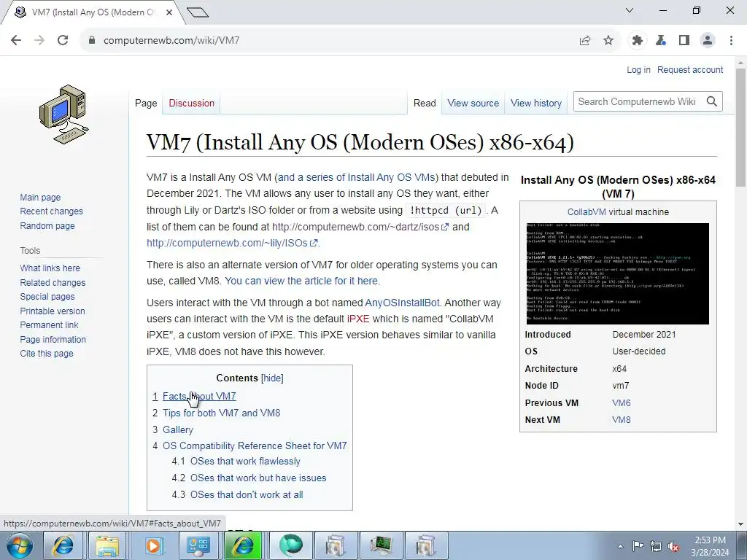The width and height of the screenshot is (747, 560).
Task: Click Cite this page link
Action: (47, 354)
